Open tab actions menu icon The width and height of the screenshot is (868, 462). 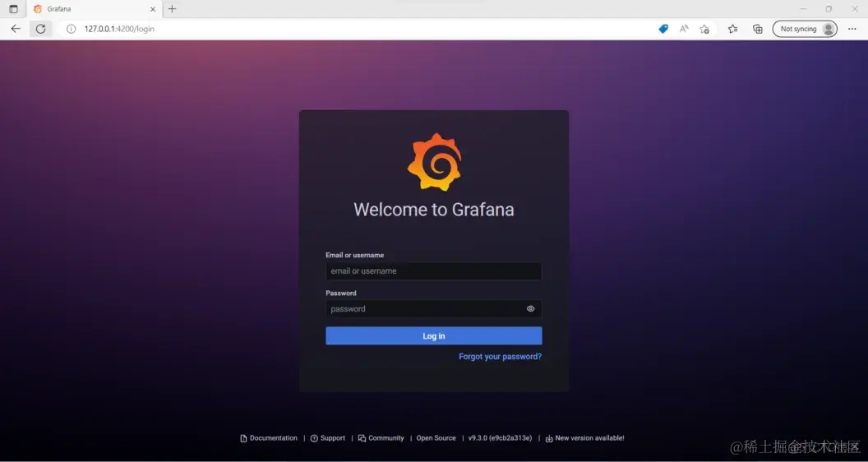[13, 9]
